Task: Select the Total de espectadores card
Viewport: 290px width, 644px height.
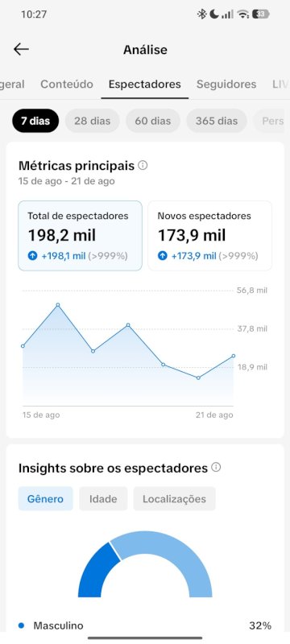Action: (80, 236)
